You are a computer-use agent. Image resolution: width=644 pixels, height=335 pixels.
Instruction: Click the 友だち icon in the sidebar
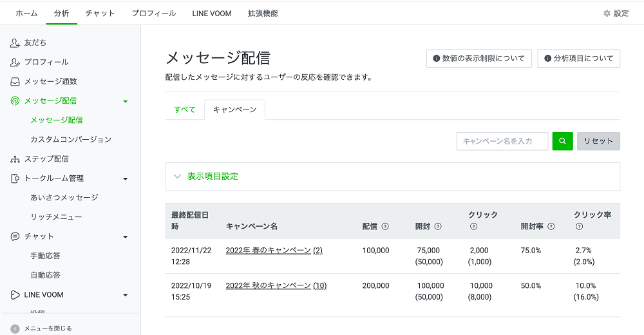tap(15, 43)
